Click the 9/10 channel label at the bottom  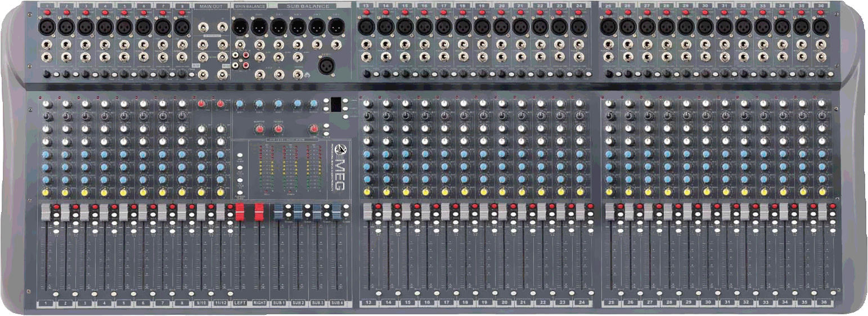[x=201, y=303]
